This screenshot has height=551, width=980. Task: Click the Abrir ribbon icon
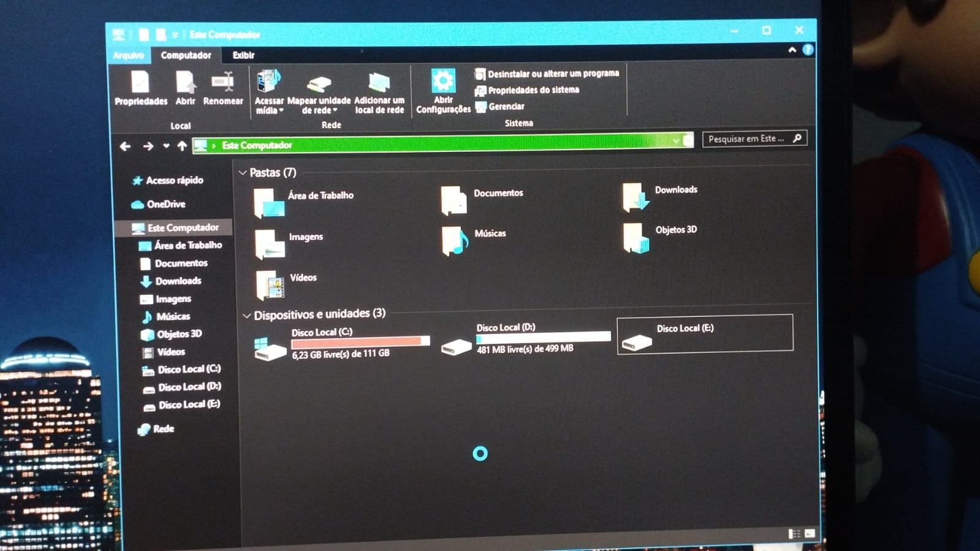coord(185,82)
